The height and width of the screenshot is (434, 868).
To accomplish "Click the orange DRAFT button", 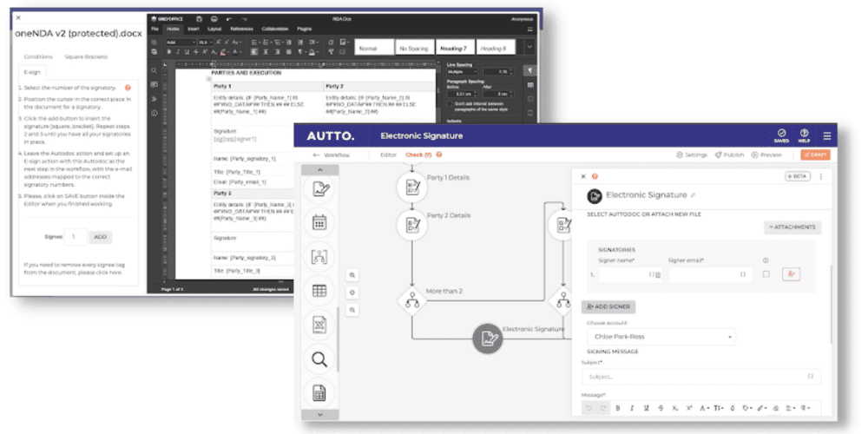I will 815,155.
